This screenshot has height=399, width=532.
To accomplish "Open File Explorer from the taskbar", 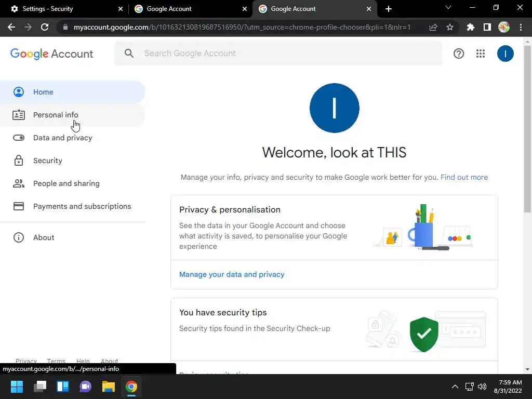I will (109, 387).
